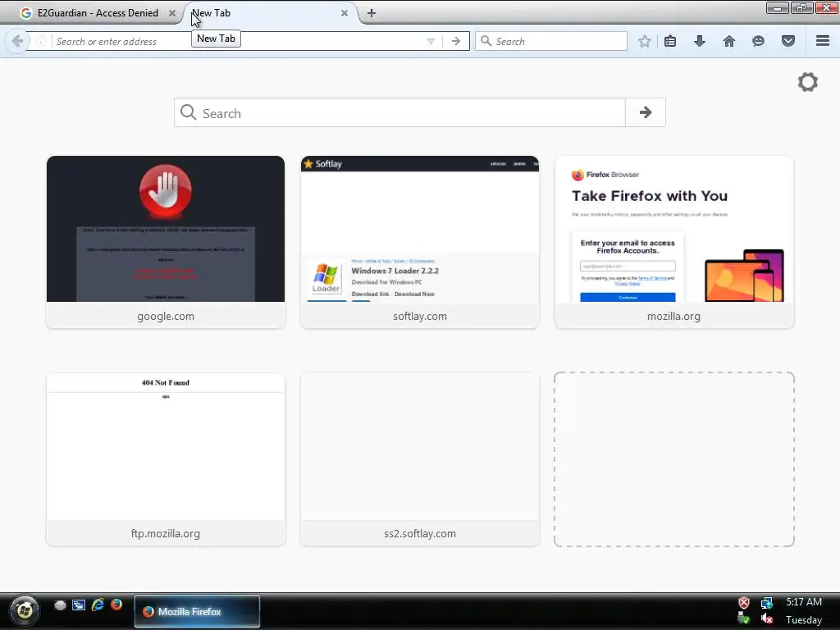The image size is (840, 630).
Task: Open a new tab with plus button
Action: point(372,13)
